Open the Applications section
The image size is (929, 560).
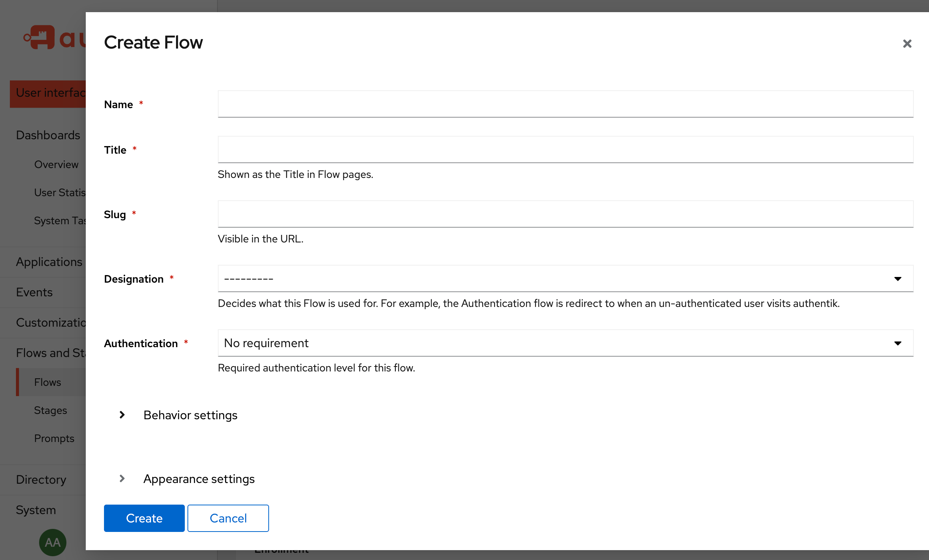click(x=49, y=262)
